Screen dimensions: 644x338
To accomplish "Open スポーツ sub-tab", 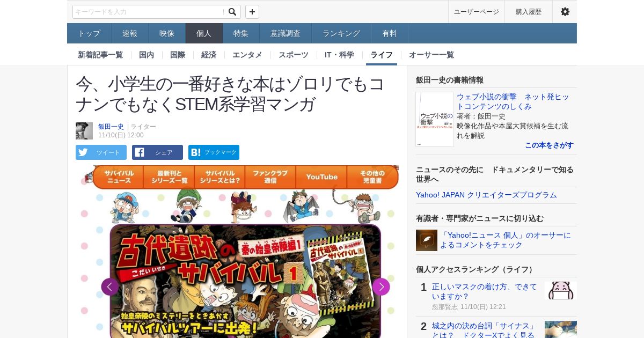I will (294, 55).
